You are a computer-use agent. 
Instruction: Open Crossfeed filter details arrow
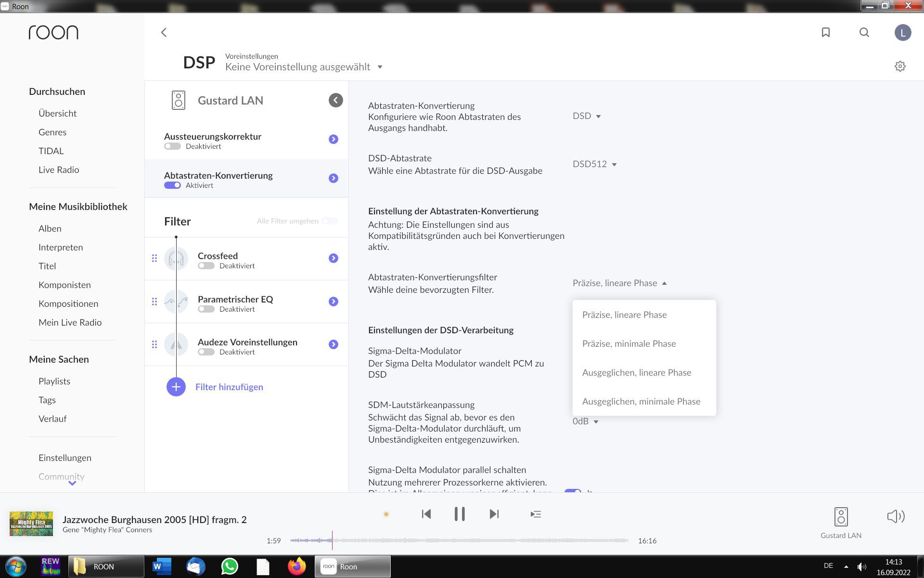point(334,258)
